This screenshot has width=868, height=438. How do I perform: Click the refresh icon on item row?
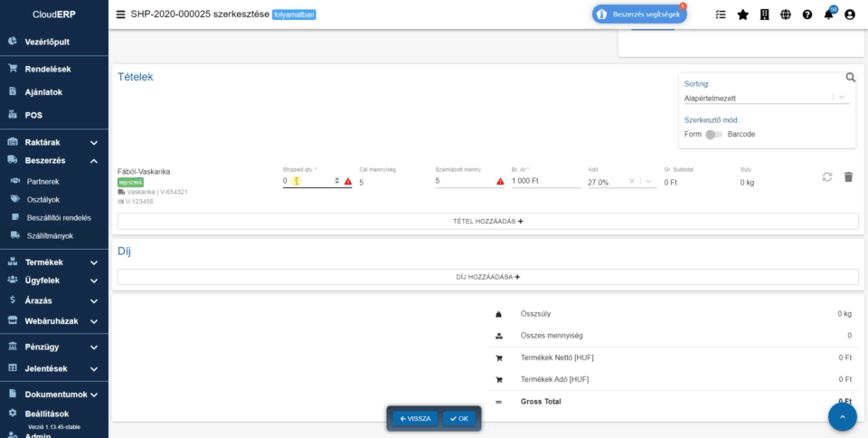(x=826, y=177)
